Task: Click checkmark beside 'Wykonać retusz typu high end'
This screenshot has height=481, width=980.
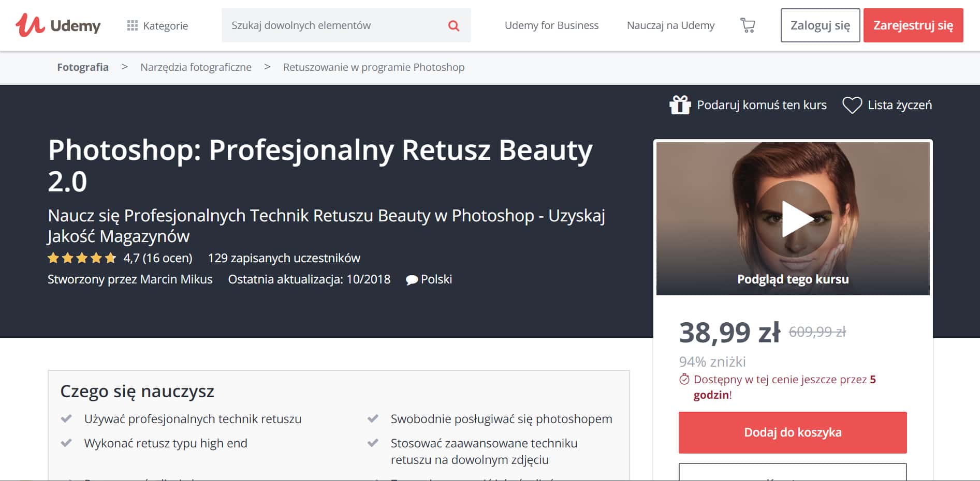Action: 66,443
